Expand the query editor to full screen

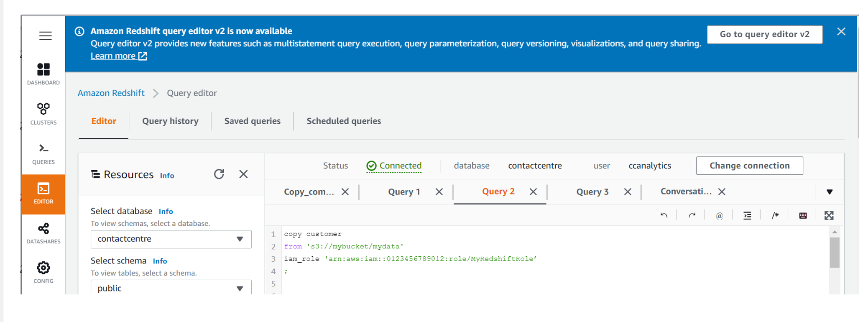(829, 215)
